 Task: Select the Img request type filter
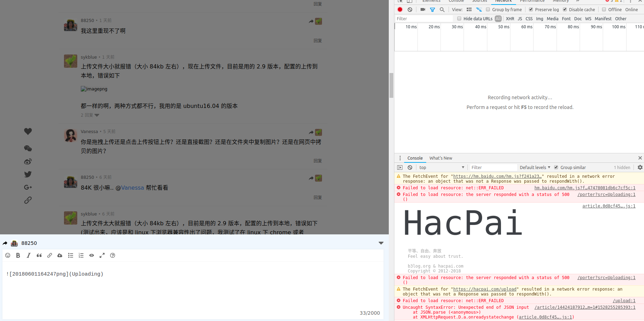(539, 19)
